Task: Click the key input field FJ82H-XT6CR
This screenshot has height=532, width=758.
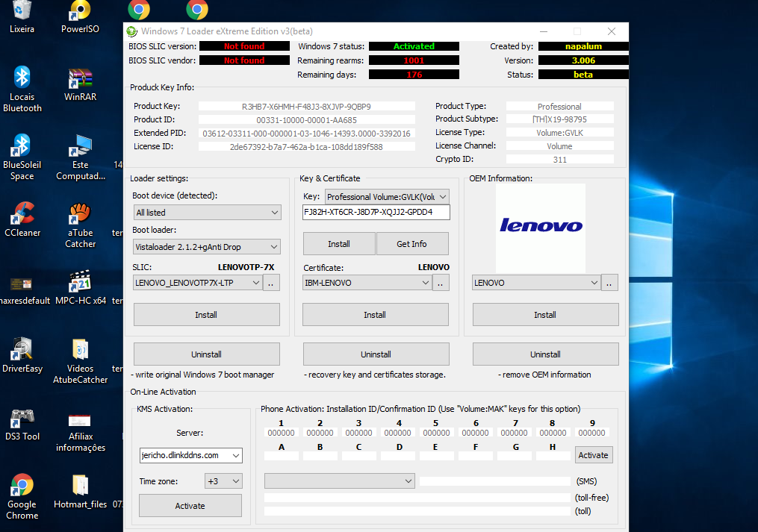Action: pos(376,212)
